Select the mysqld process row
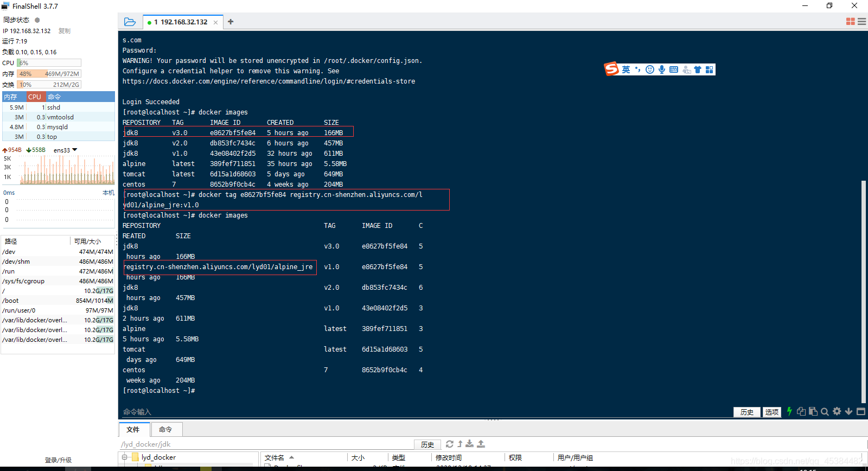 58,127
